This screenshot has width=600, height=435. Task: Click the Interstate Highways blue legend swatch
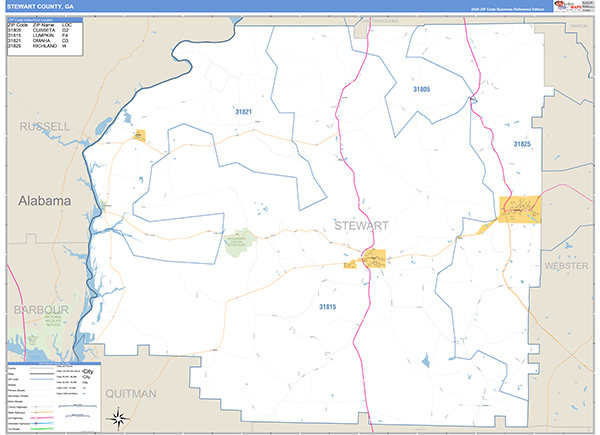41,424
